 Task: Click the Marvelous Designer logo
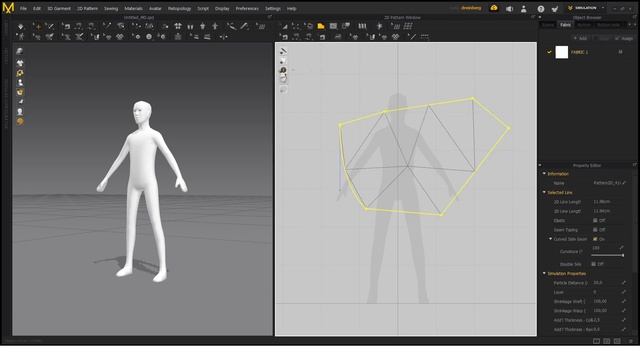click(8, 8)
